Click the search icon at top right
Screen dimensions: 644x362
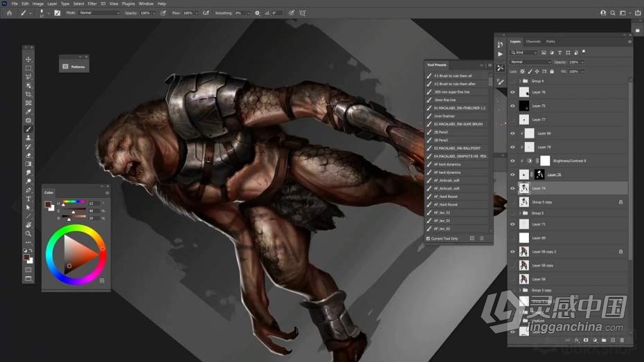click(612, 13)
